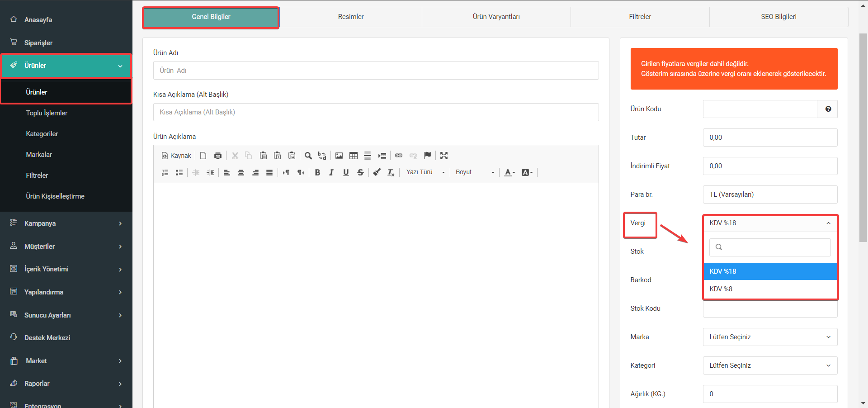Click the tax dropdown search field
Screen dimensions: 868x408
[x=770, y=247]
